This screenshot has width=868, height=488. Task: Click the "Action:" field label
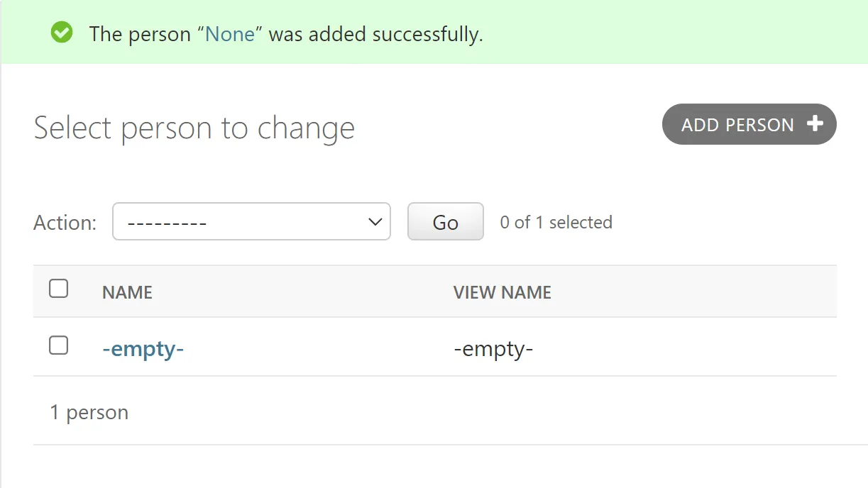65,223
